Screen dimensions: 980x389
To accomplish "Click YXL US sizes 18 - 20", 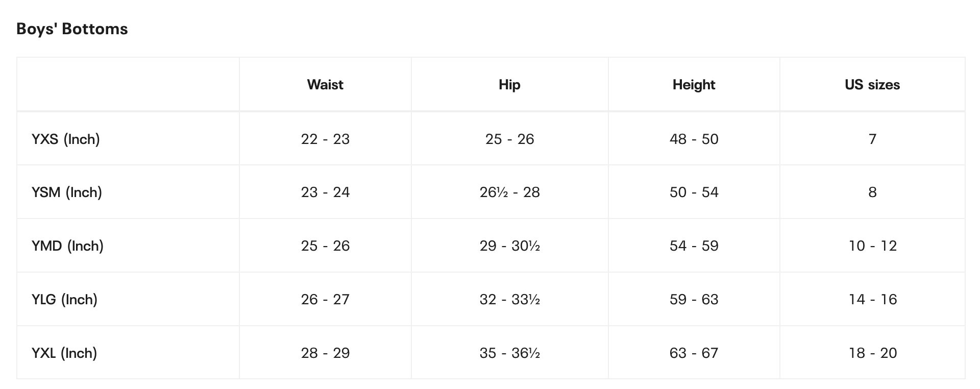I will point(872,353).
